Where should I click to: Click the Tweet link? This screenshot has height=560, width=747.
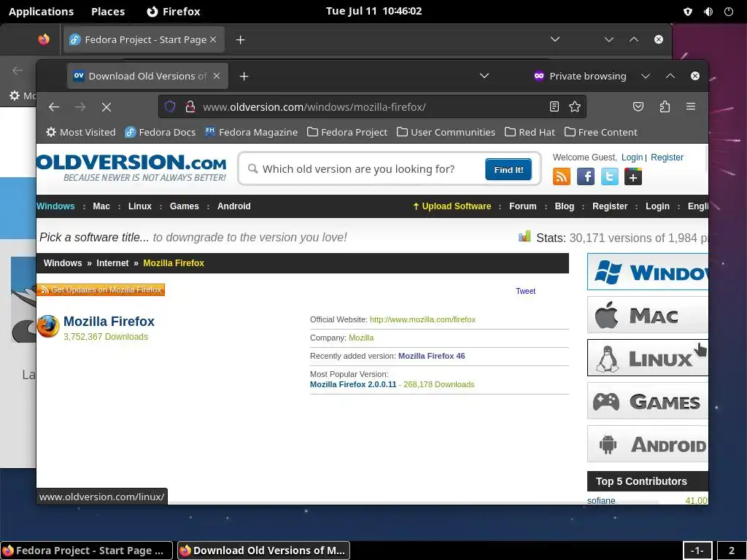[525, 291]
